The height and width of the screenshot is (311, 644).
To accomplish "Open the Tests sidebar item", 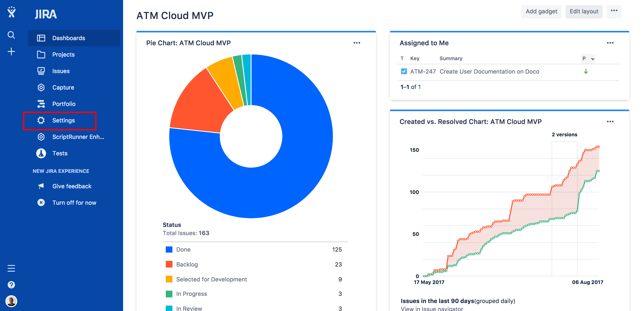I will click(74, 153).
